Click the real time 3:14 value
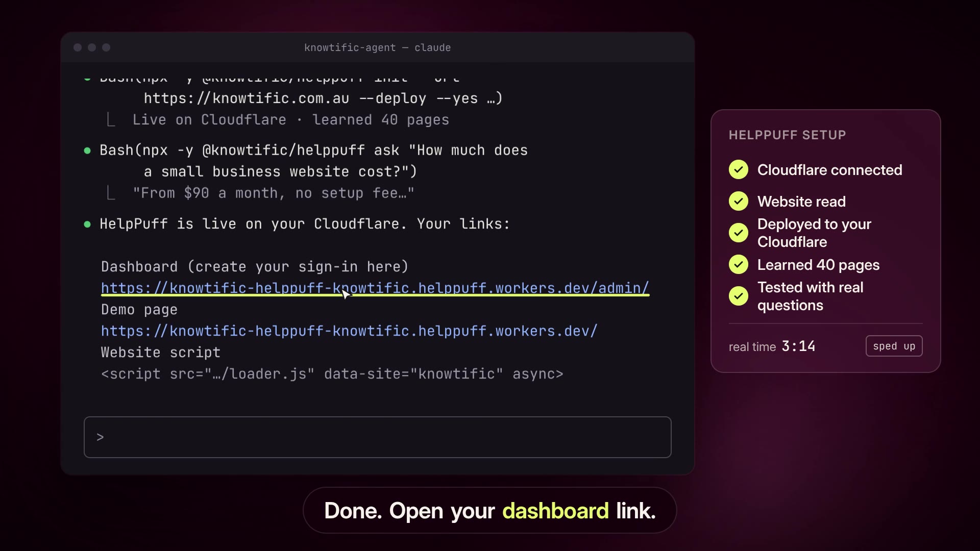The height and width of the screenshot is (551, 980). (798, 346)
